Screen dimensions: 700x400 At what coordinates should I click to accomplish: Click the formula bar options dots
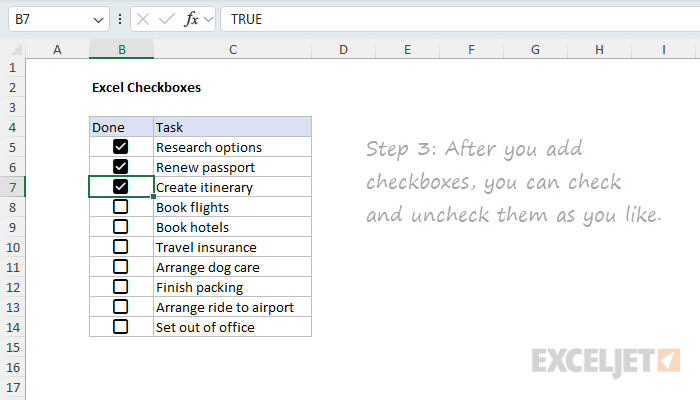tap(120, 19)
